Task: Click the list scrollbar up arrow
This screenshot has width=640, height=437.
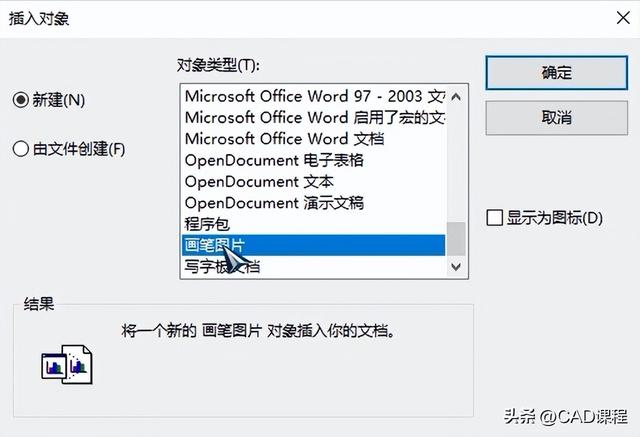Action: click(456, 95)
